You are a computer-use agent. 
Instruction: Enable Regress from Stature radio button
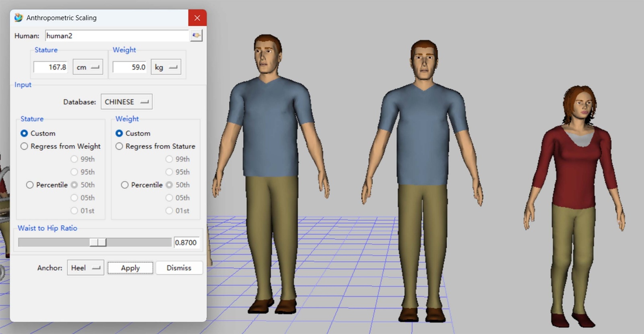pos(119,146)
